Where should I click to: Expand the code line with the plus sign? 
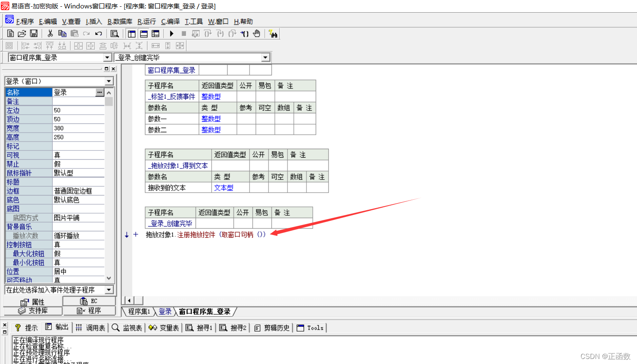coord(136,235)
